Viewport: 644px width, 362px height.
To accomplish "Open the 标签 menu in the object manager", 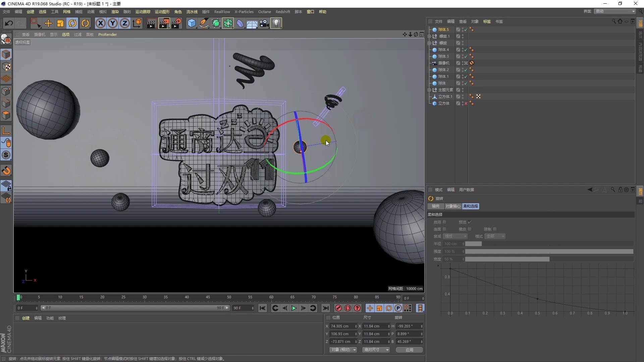I will [x=487, y=21].
